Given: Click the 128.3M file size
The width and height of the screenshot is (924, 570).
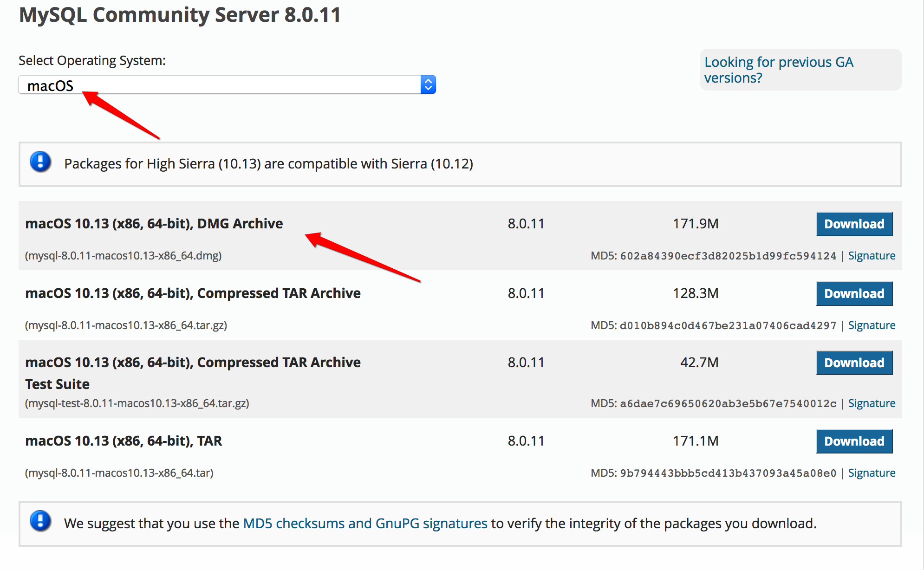Looking at the screenshot, I should tap(696, 294).
